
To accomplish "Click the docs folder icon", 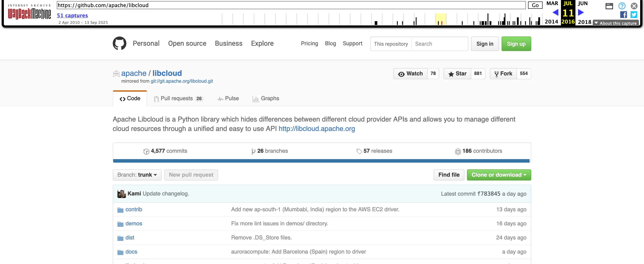I will pos(120,252).
